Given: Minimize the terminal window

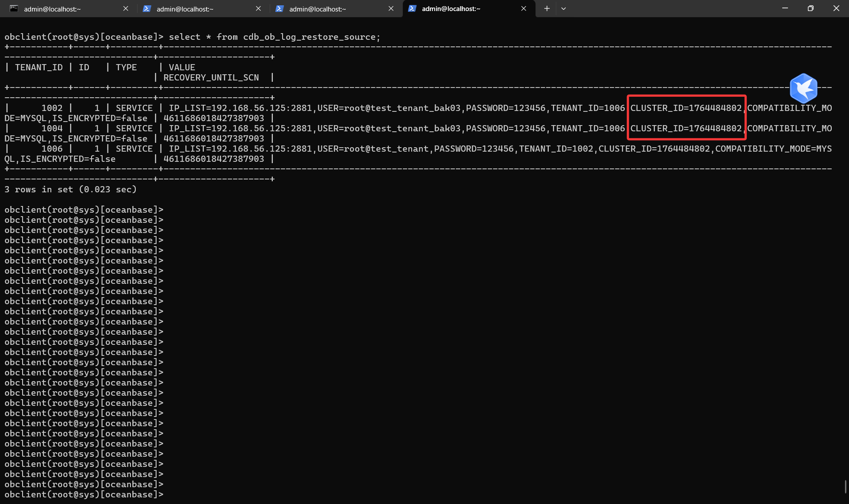Looking at the screenshot, I should [x=785, y=8].
